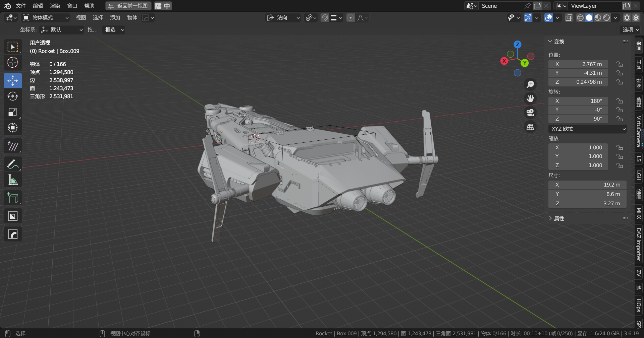The image size is (644, 338).
Task: Open the editor type selector icon
Action: pyautogui.click(x=11, y=18)
